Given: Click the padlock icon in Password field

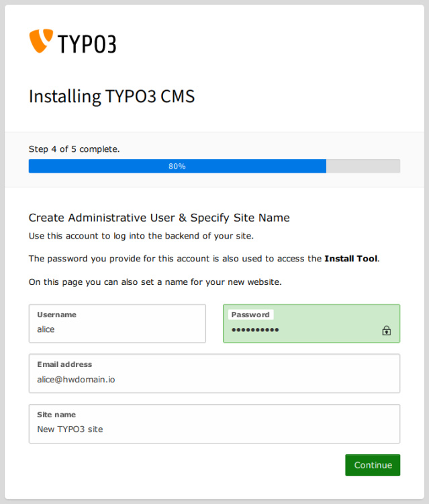Looking at the screenshot, I should (x=386, y=331).
